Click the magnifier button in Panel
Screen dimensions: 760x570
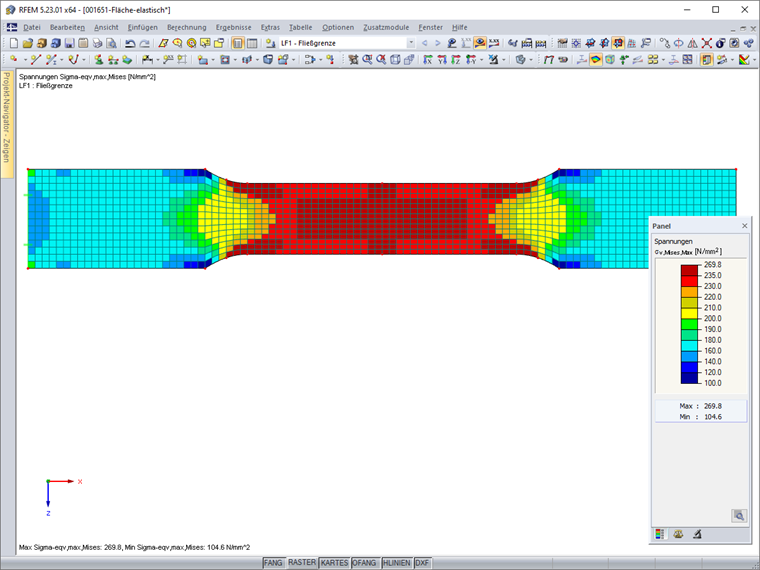coord(739,516)
